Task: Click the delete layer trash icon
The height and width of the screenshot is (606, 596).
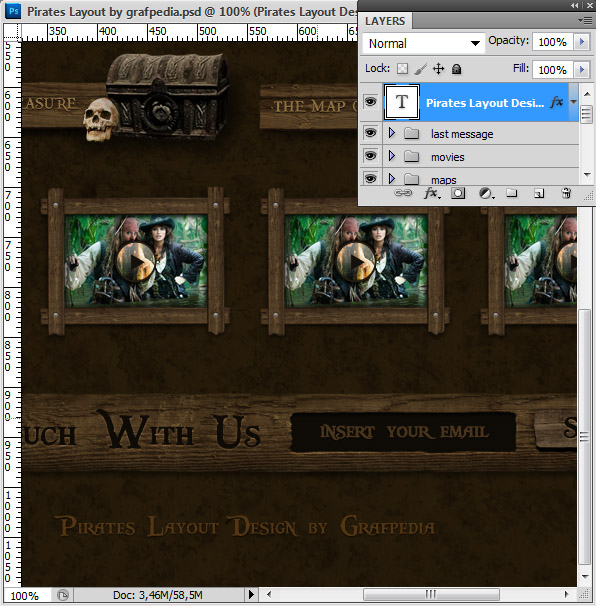Action: [566, 192]
